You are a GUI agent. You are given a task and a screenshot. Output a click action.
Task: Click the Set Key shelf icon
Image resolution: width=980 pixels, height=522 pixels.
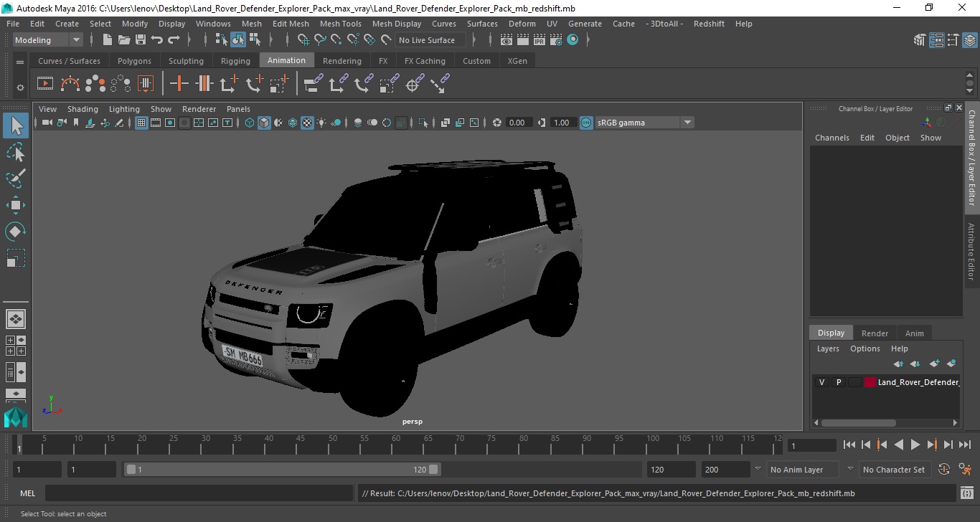[179, 84]
